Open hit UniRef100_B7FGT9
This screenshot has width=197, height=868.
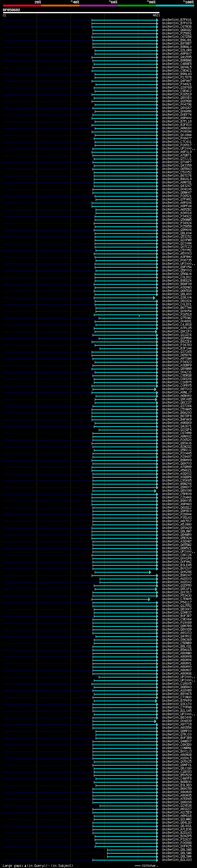[177, 23]
